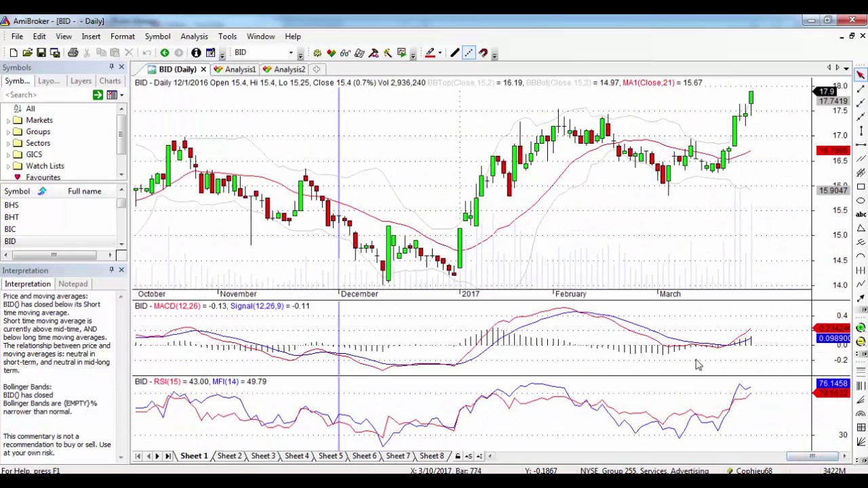Click the chart horizontal scrollbar thumb
This screenshot has height=488, width=868.
click(x=811, y=456)
